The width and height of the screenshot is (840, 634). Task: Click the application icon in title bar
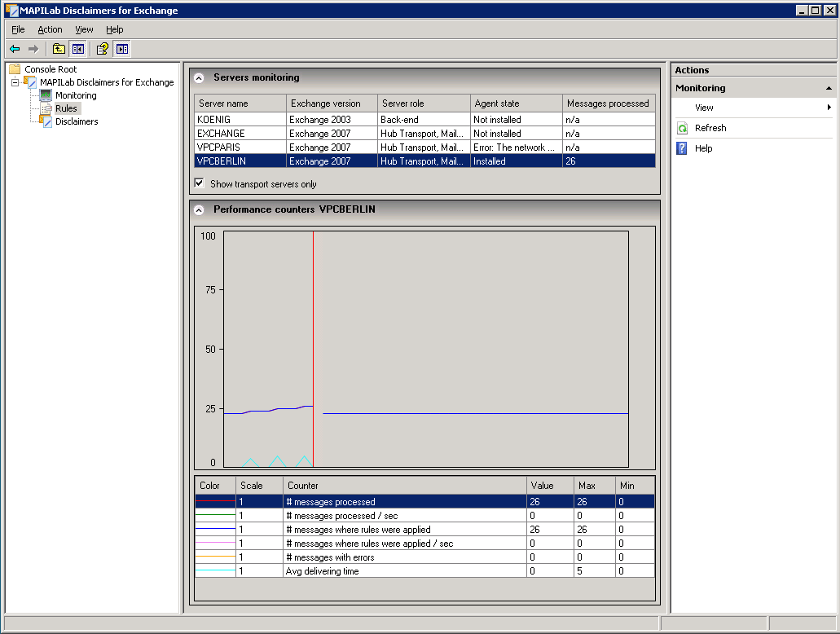tap(11, 10)
